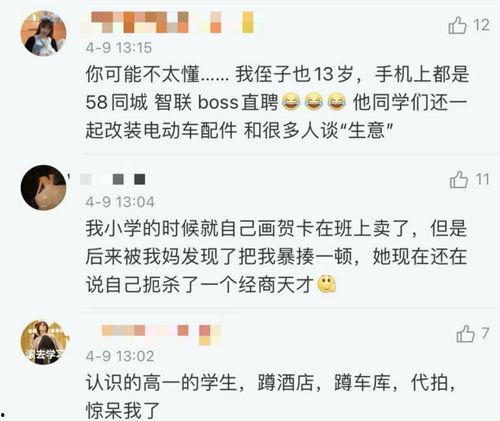The width and height of the screenshot is (500, 421).
Task: Click the like count showing 7
Action: pos(485,334)
